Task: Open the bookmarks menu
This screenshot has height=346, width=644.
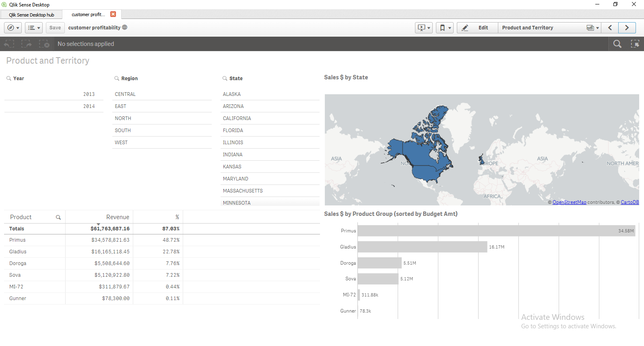Action: tap(445, 28)
